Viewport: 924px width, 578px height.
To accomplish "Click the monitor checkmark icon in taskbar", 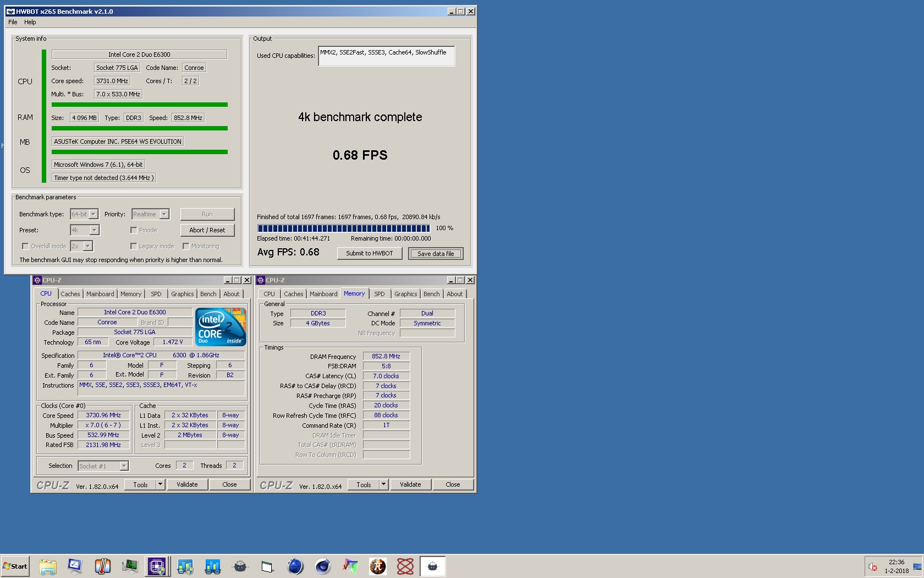I will point(75,566).
